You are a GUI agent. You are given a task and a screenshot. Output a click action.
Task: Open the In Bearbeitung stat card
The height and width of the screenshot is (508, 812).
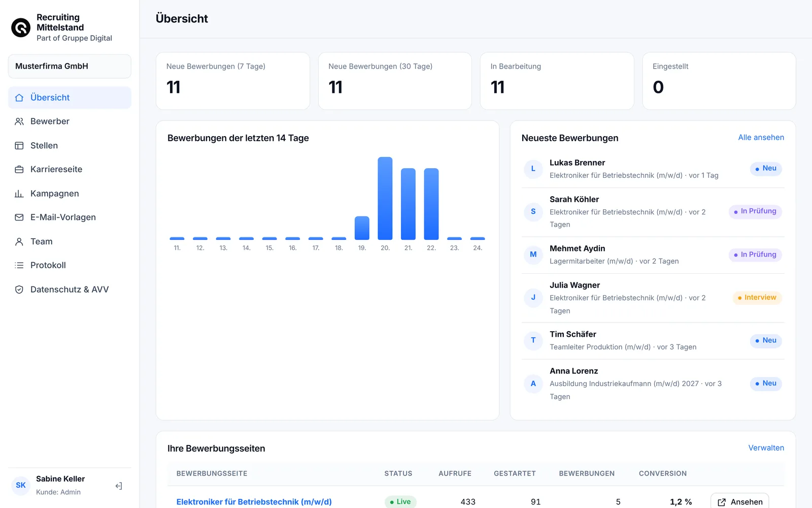pos(557,81)
